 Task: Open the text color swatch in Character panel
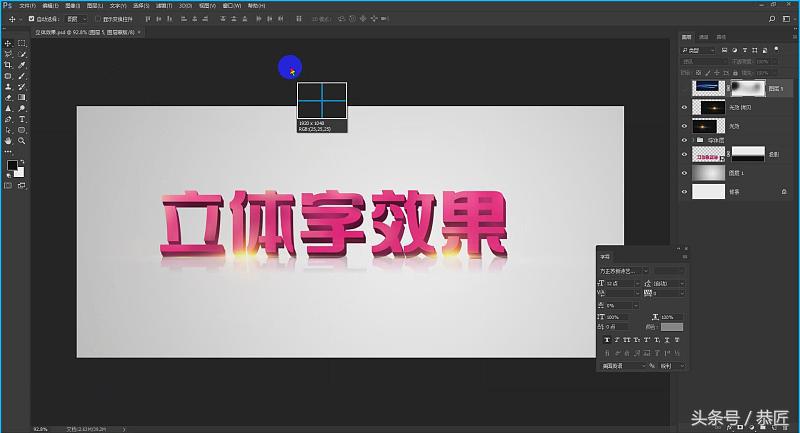pos(671,327)
